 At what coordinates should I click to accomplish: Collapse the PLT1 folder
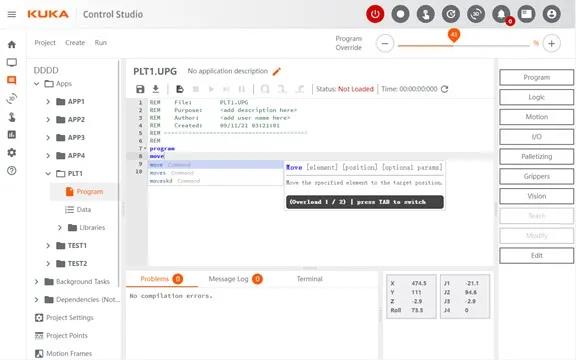point(48,173)
